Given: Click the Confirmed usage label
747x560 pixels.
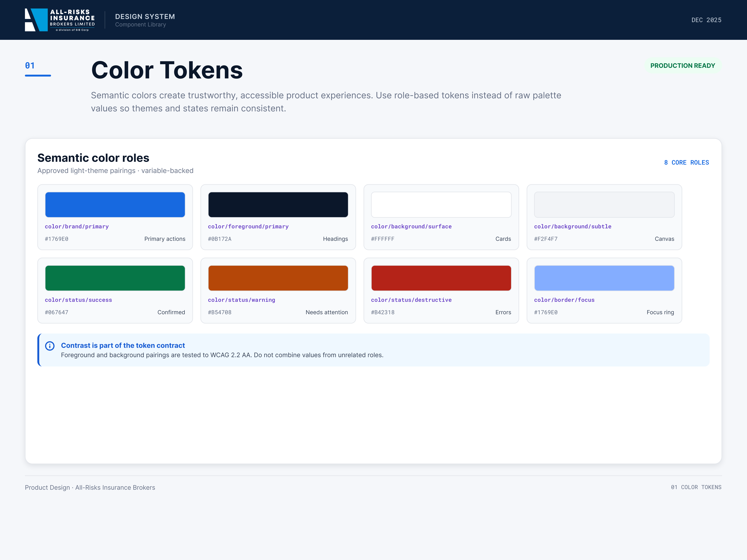Looking at the screenshot, I should 171,312.
